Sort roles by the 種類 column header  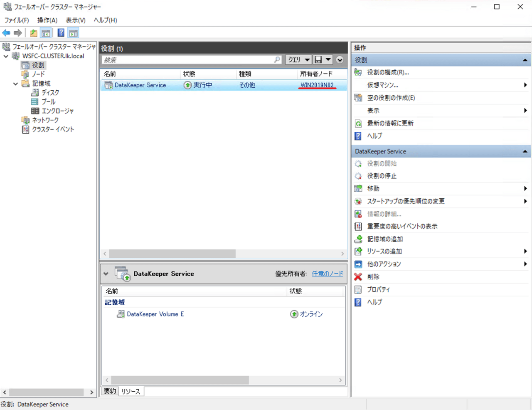266,74
